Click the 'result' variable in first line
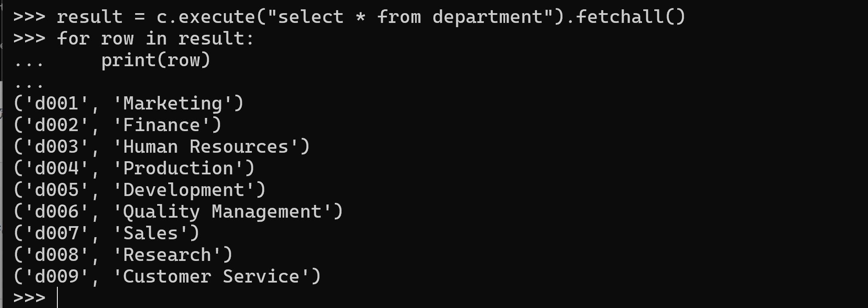 click(x=90, y=17)
